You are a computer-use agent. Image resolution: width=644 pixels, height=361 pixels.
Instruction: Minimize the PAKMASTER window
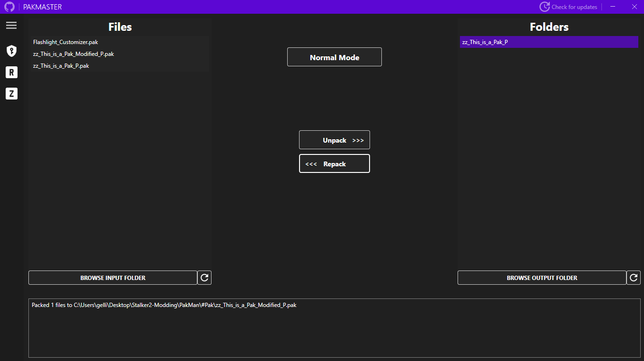613,7
